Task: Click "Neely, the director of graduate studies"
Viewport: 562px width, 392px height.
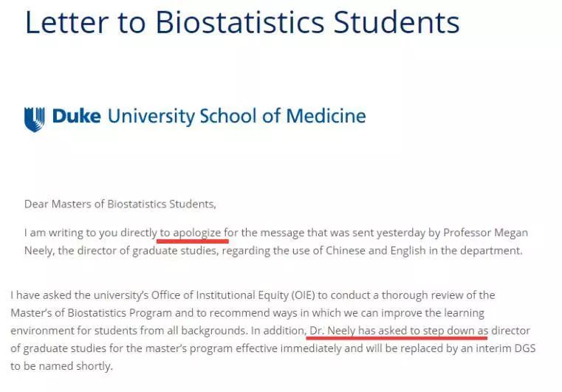Action: (x=121, y=250)
